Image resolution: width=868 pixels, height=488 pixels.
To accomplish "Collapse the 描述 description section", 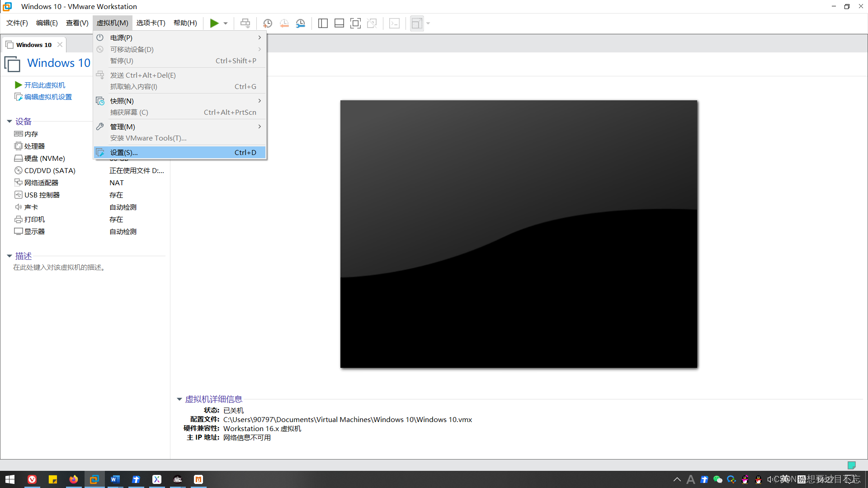I will coord(9,256).
